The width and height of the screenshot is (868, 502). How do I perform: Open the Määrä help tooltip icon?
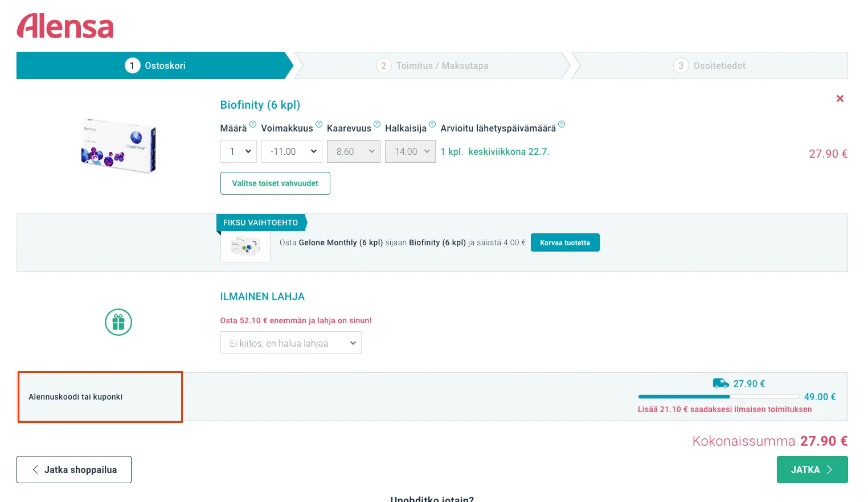[253, 124]
